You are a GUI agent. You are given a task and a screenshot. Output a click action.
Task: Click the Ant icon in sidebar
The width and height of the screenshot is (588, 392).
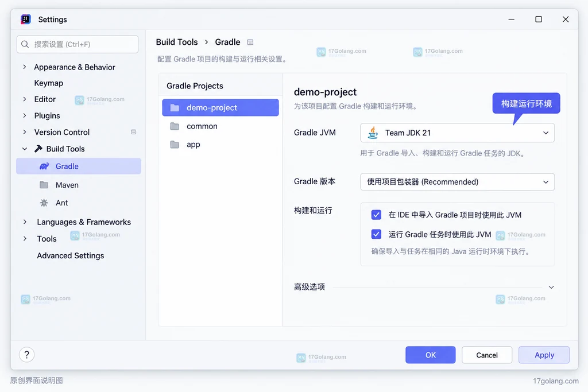click(44, 203)
